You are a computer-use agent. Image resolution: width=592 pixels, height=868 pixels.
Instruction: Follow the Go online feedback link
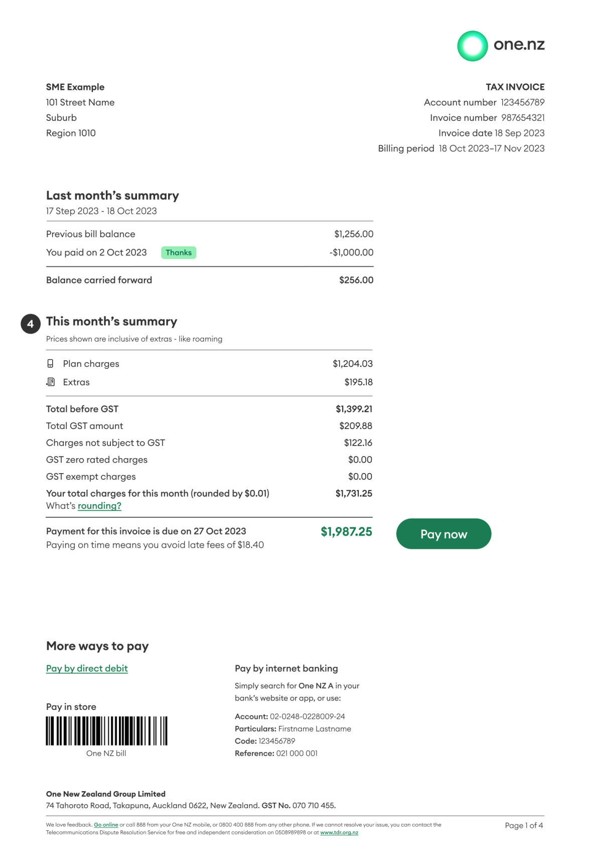(106, 824)
